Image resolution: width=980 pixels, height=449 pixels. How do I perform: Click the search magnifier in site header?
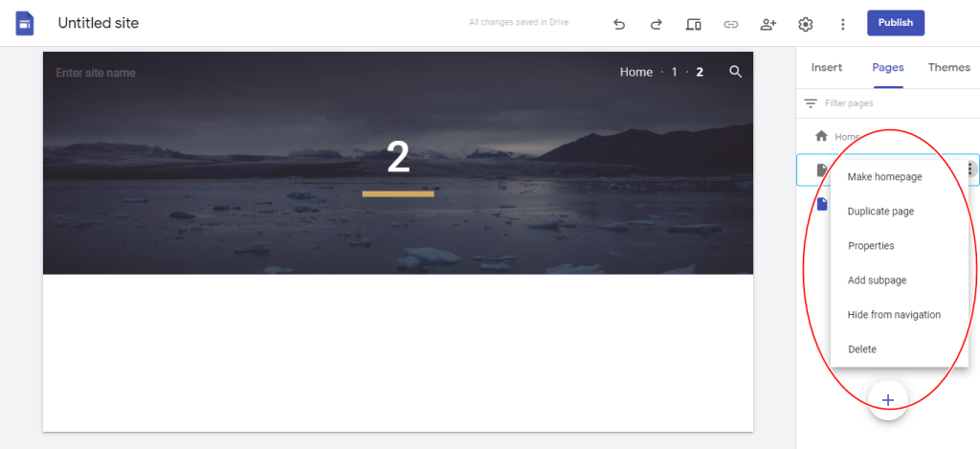tap(736, 72)
